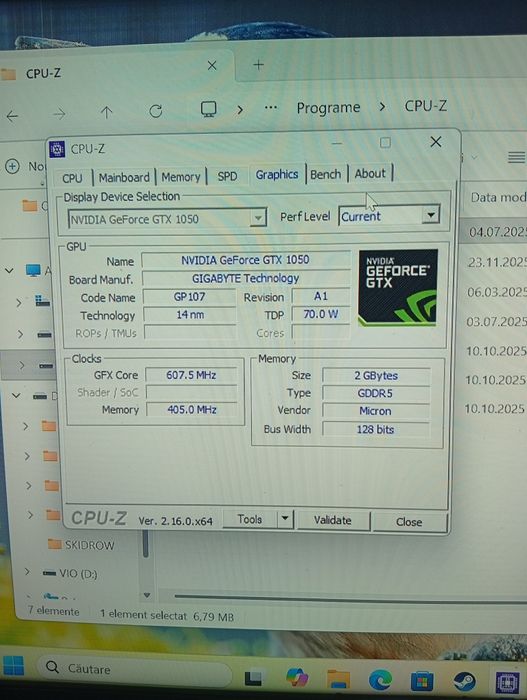Screen dimensions: 527x700
Task: Switch to the SPD tab
Action: [227, 176]
